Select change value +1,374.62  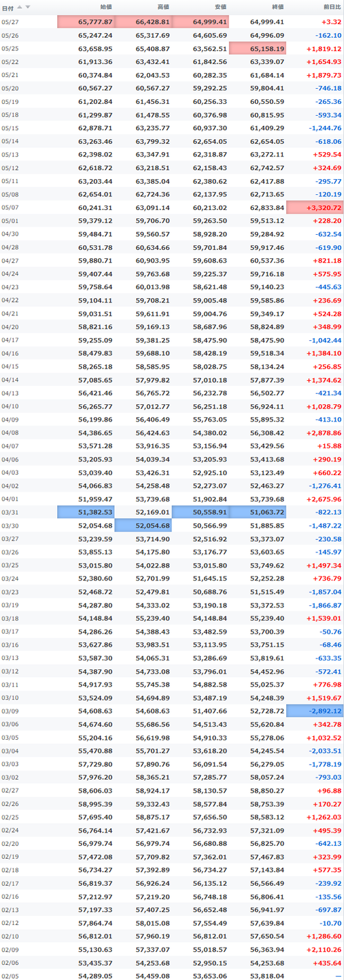[x=325, y=381]
